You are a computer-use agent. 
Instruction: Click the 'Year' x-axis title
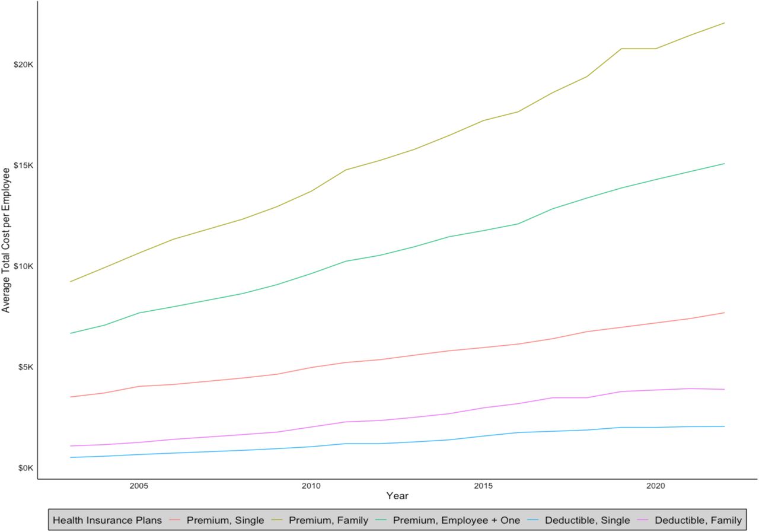tap(397, 496)
